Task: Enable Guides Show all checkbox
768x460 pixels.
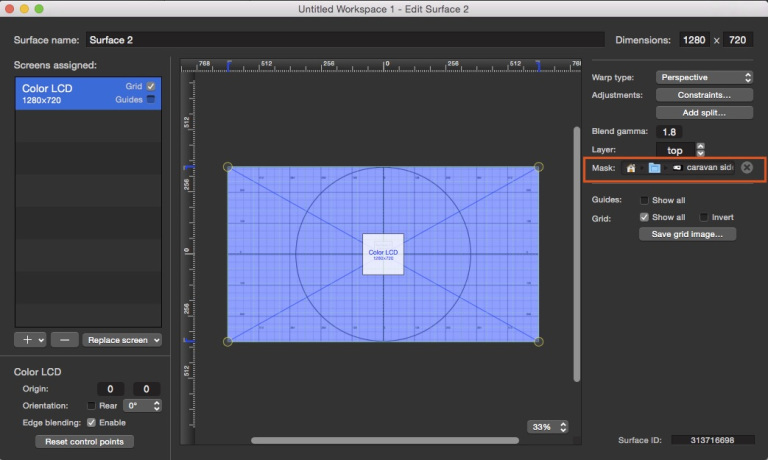Action: [645, 200]
